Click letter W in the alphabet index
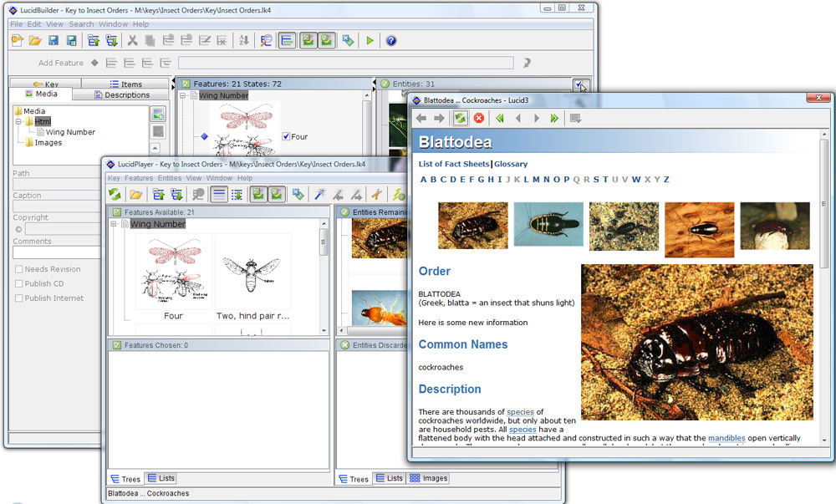 [636, 180]
